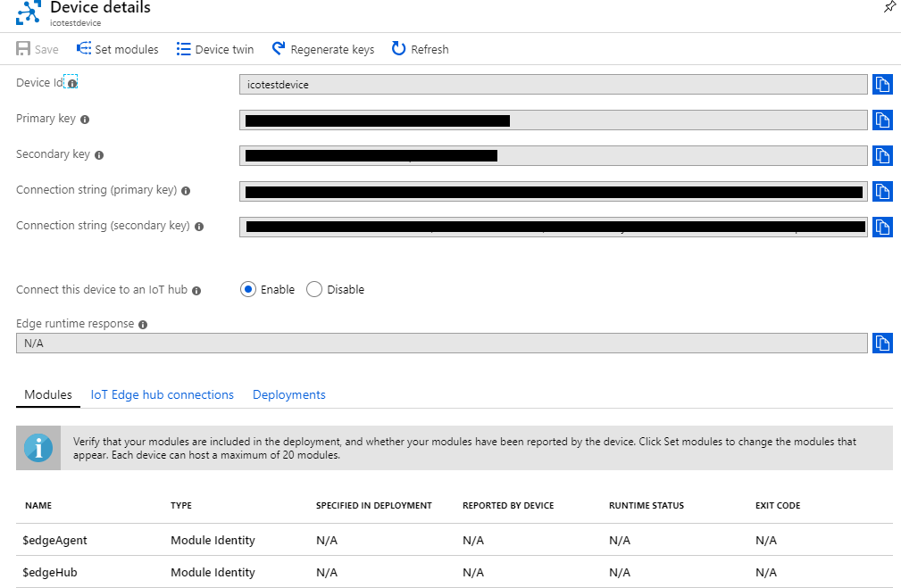Viewport: 901px width, 588px height.
Task: Copy the Edge runtime response value
Action: pos(882,343)
